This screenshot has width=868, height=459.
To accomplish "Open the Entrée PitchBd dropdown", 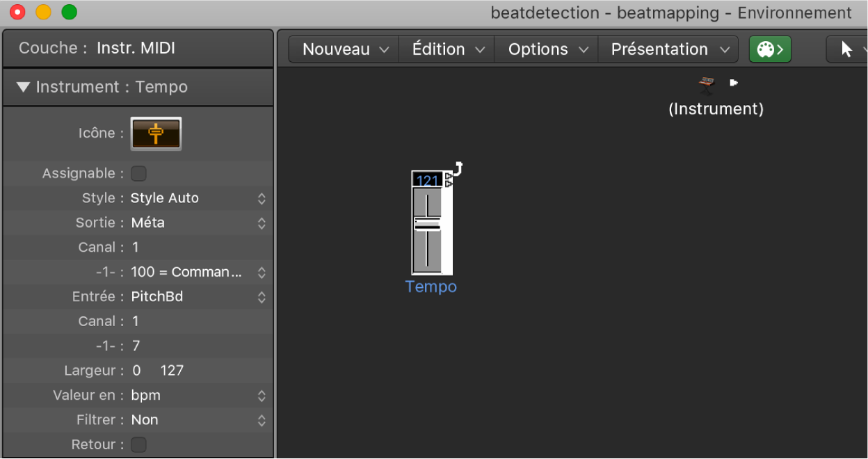I will click(198, 297).
